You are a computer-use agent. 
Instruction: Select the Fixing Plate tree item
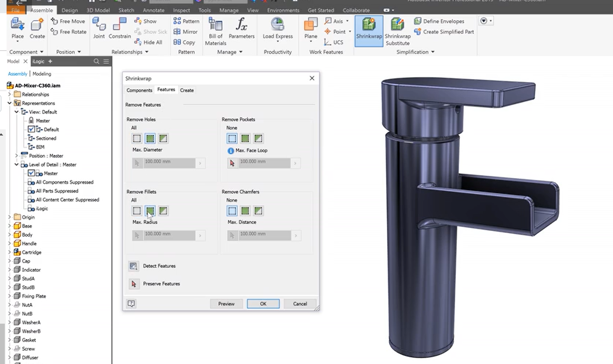click(34, 296)
